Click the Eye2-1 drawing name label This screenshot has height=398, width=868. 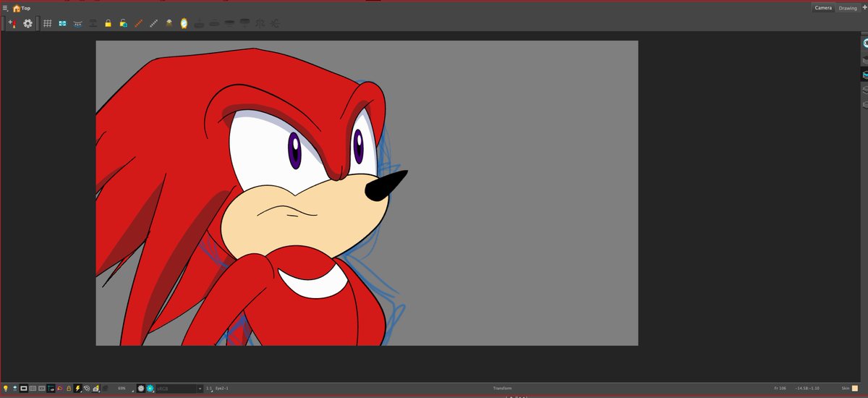pos(221,389)
